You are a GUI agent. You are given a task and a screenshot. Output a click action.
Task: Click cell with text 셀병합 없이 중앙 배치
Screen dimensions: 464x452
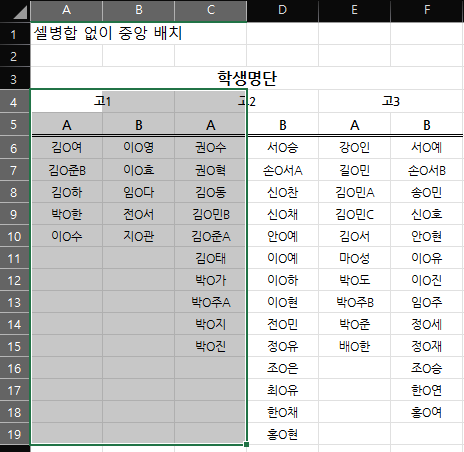(108, 33)
